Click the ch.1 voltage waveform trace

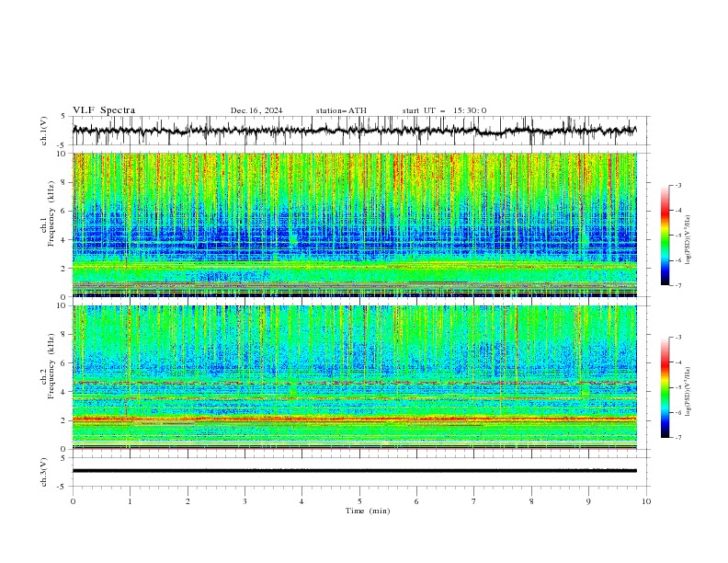[x=354, y=131]
